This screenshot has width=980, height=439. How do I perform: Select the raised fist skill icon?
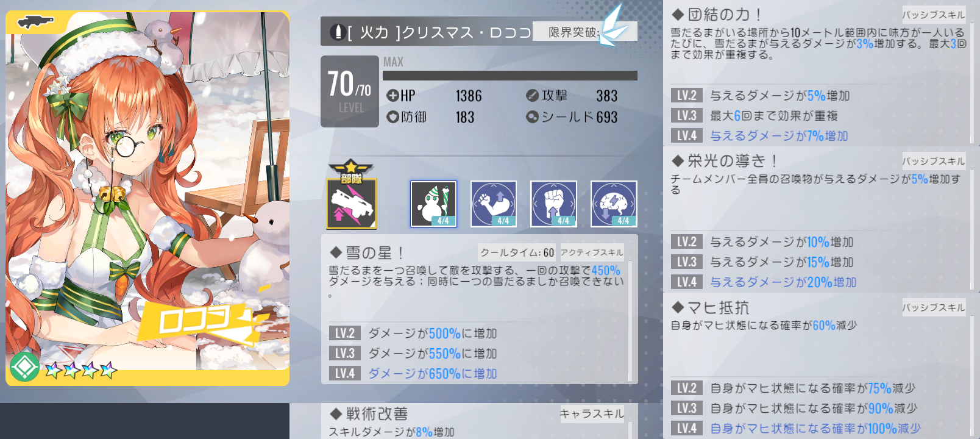tap(554, 204)
